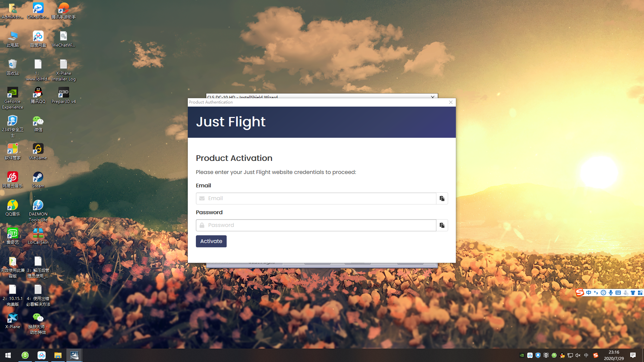644x362 pixels.
Task: Select the X-Plane Installer Log file
Action: [x=64, y=70]
